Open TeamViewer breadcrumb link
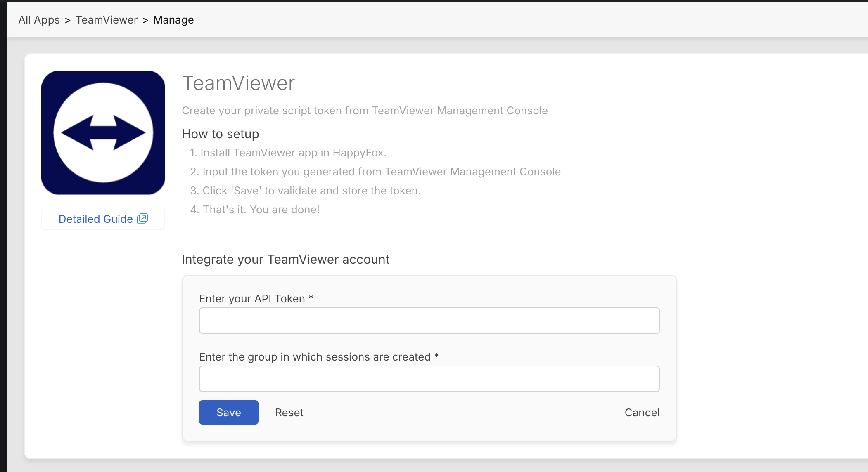This screenshot has height=472, width=868. point(107,20)
